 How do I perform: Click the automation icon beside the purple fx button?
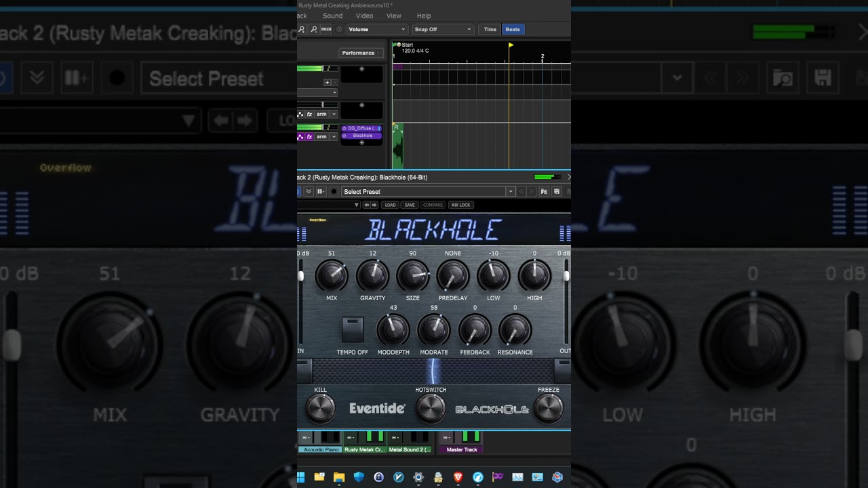300,136
